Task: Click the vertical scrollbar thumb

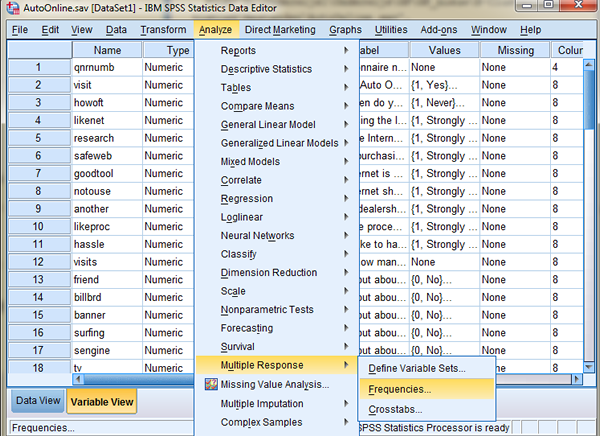Action: click(x=589, y=100)
